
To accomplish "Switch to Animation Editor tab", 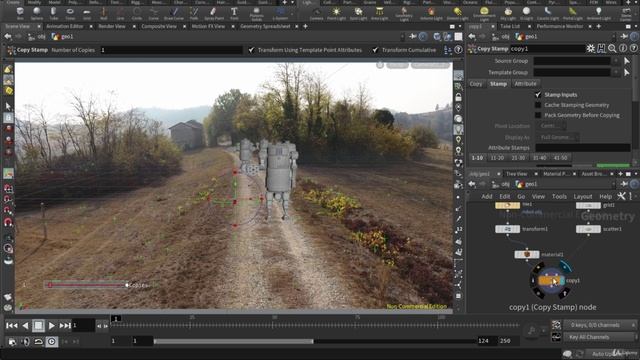I will pos(64,26).
